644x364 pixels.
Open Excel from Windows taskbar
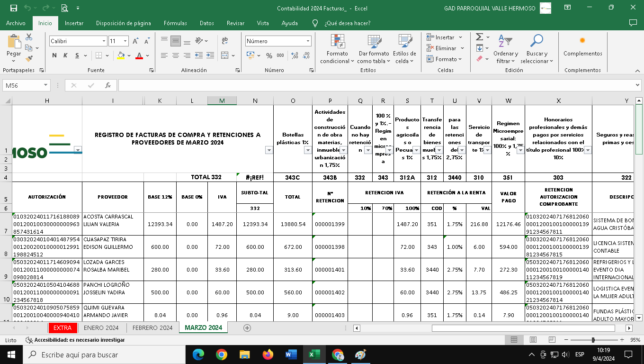tap(314, 355)
